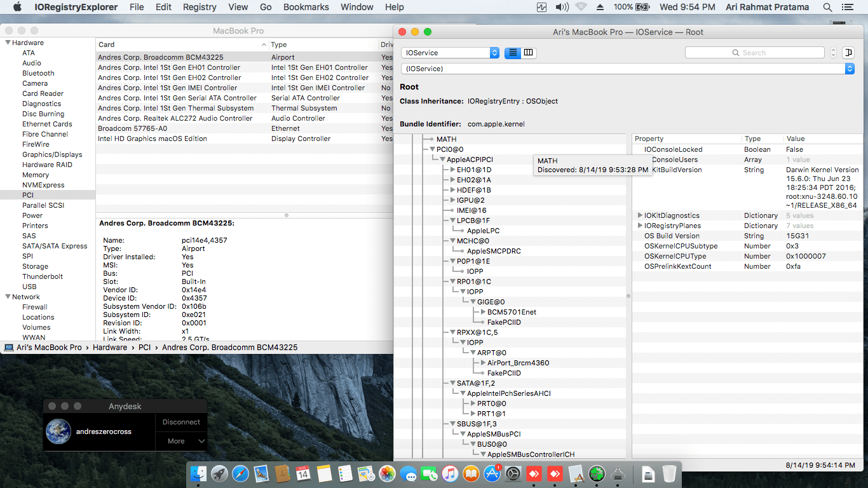The height and width of the screenshot is (488, 868).
Task: Open the Go menu
Action: [x=266, y=7]
